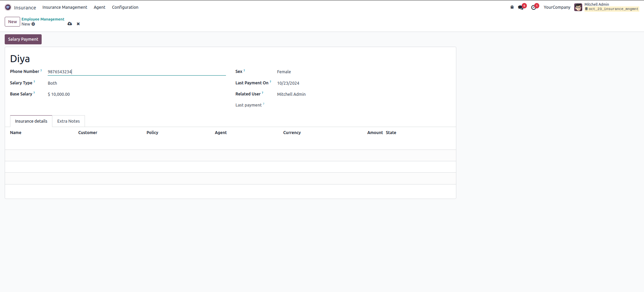This screenshot has width=644, height=292.
Task: Open Mitchell Admin user menu
Action: point(606,7)
